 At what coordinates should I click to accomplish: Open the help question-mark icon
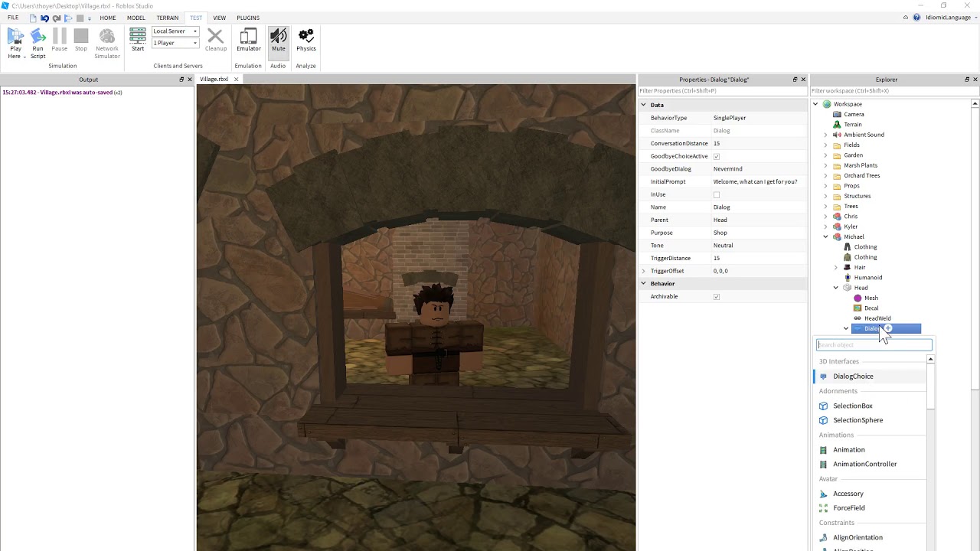click(916, 18)
